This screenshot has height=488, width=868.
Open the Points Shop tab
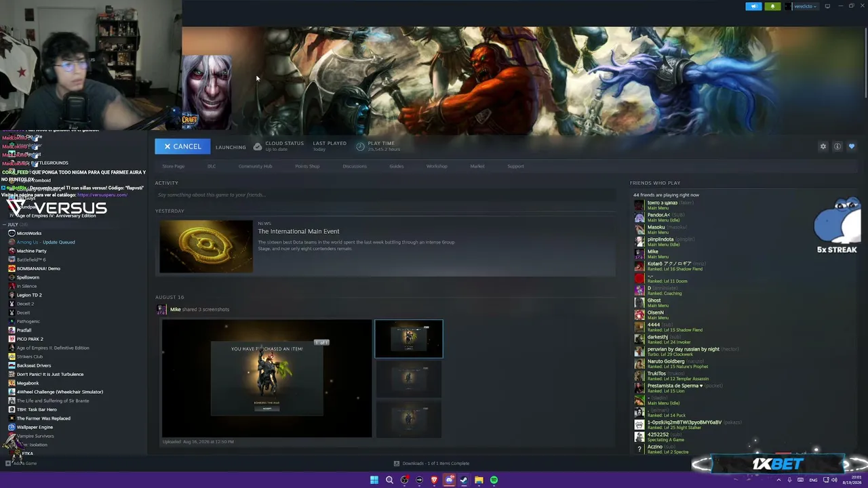(307, 166)
